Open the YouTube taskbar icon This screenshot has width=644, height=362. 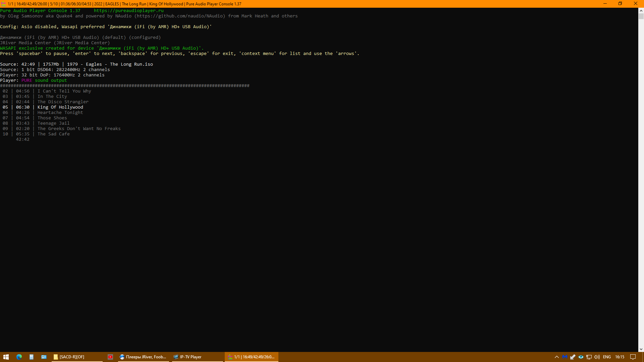coord(110,357)
